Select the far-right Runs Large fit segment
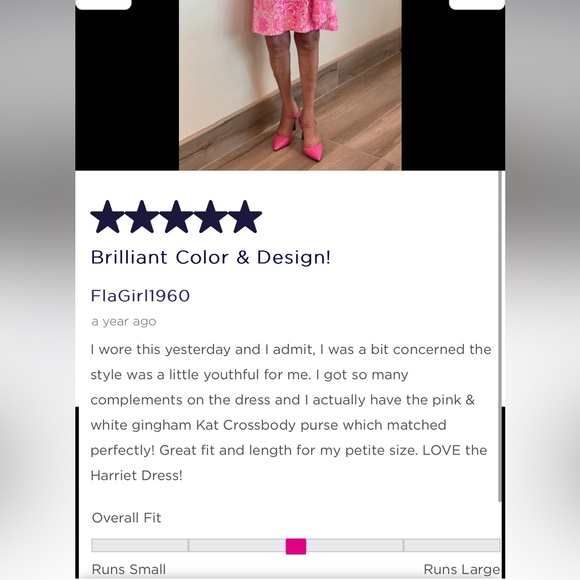 [x=452, y=546]
